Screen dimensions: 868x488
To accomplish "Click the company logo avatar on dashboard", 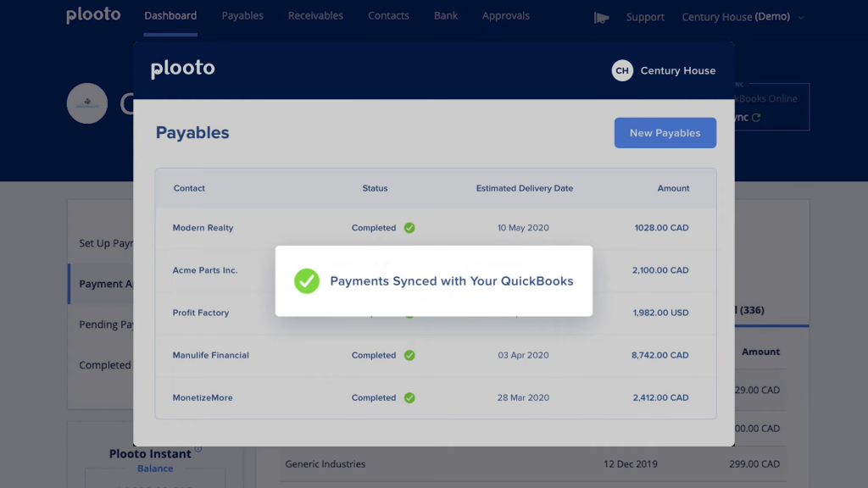I will [x=87, y=103].
